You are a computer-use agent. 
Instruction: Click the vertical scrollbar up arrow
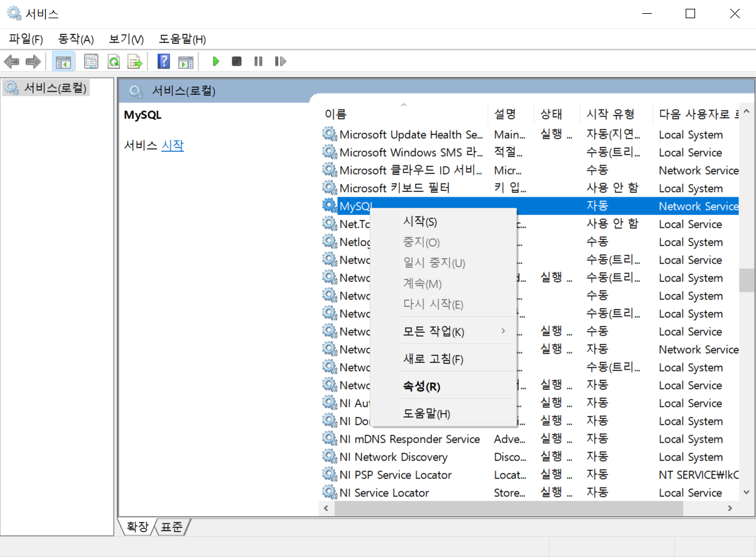pyautogui.click(x=747, y=112)
